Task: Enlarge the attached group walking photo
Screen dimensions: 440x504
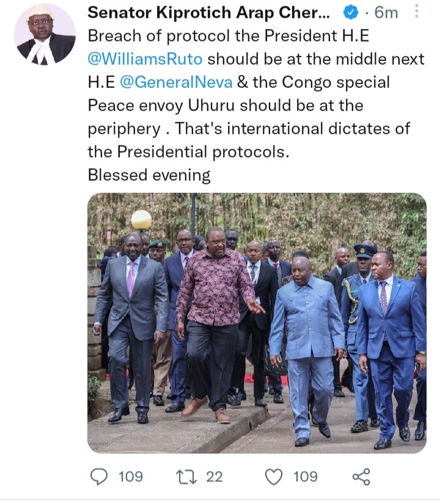Action: pos(257,323)
